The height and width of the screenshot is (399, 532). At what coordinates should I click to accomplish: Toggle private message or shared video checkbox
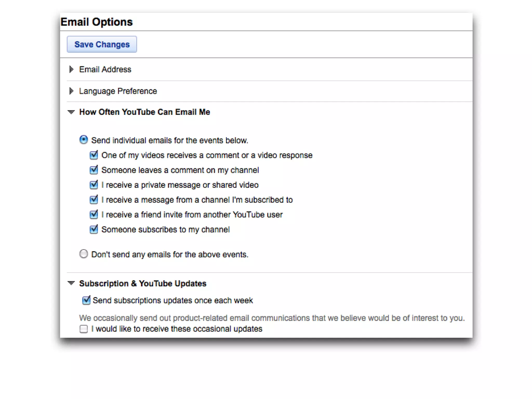94,185
